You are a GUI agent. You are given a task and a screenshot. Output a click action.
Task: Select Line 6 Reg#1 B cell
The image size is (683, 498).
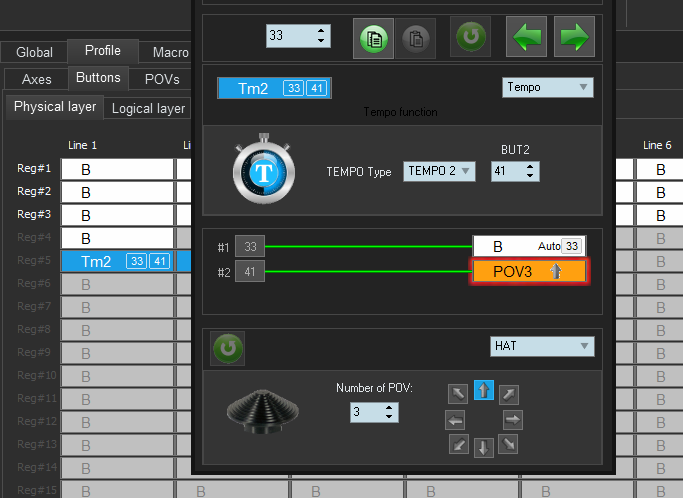pos(659,169)
